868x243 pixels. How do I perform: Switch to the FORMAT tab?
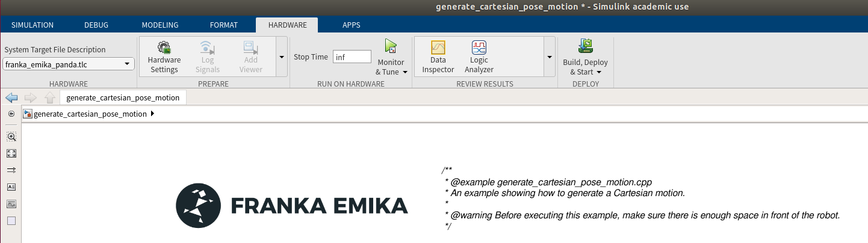tap(224, 25)
